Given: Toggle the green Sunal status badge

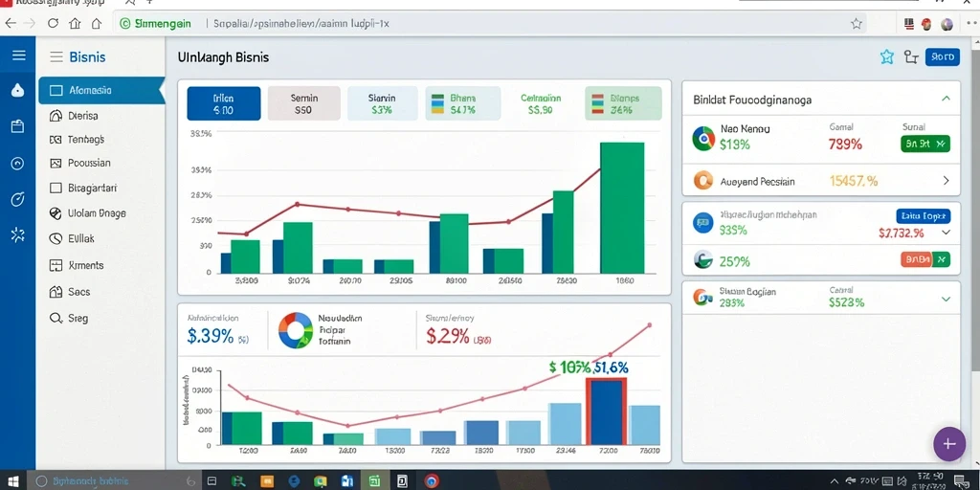Looking at the screenshot, I should pyautogui.click(x=925, y=145).
